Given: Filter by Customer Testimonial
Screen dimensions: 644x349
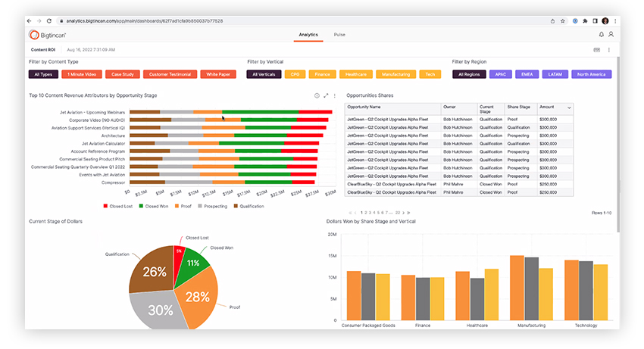Looking at the screenshot, I should click(170, 74).
